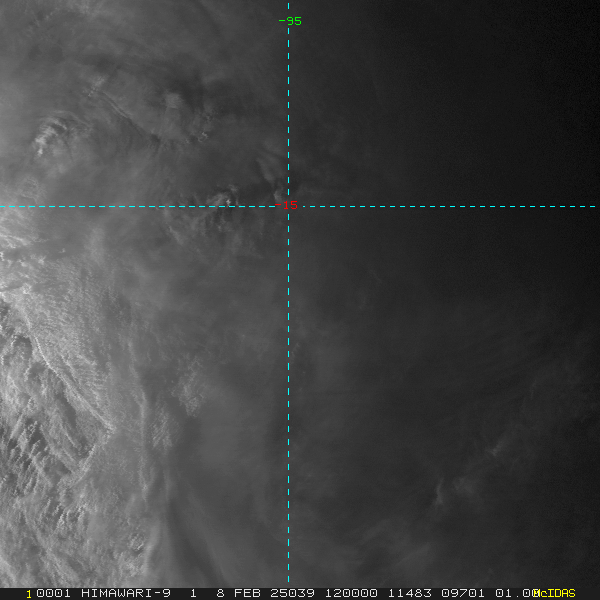Click the green -95 longitude label
Viewport: 600px width, 600px height.
[x=290, y=21]
